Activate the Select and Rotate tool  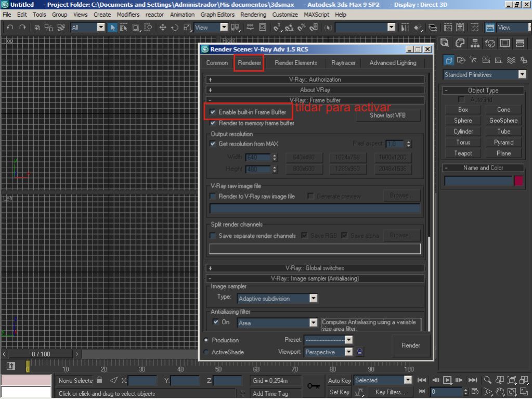[175, 28]
